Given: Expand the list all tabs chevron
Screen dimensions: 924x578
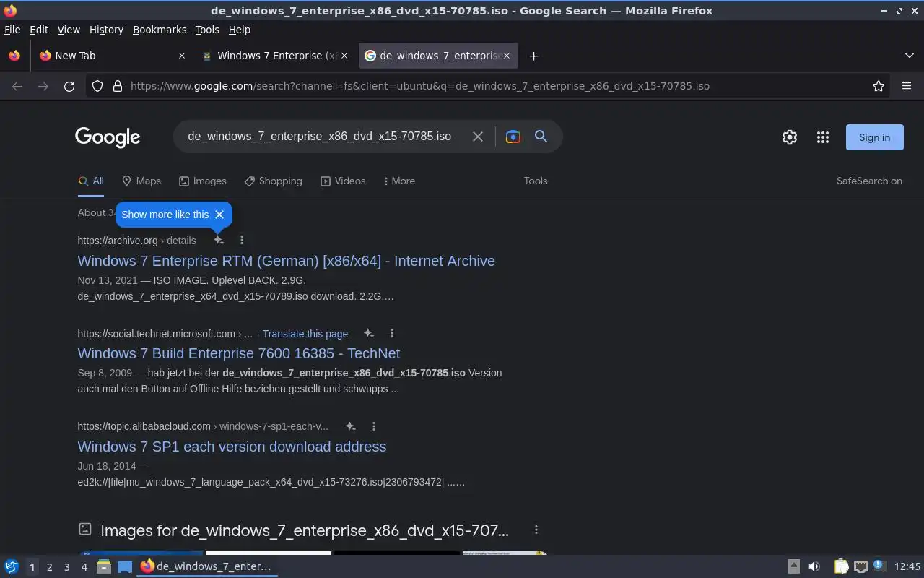Looking at the screenshot, I should pos(910,56).
